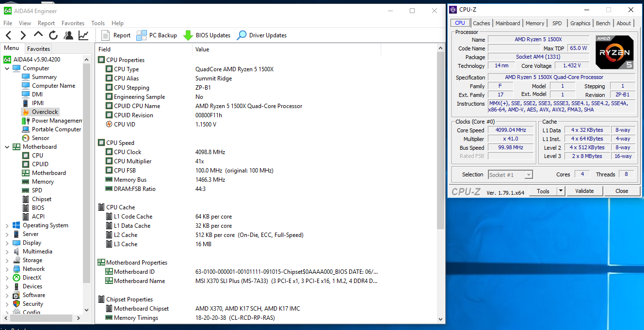This screenshot has width=644, height=330.
Task: Sort by the Field column header
Action: point(144,49)
